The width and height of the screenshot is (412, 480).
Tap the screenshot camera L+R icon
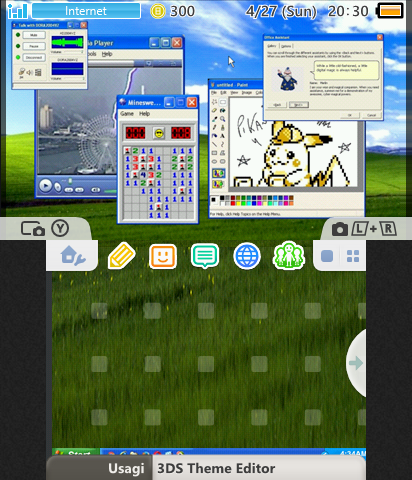pyautogui.click(x=340, y=229)
